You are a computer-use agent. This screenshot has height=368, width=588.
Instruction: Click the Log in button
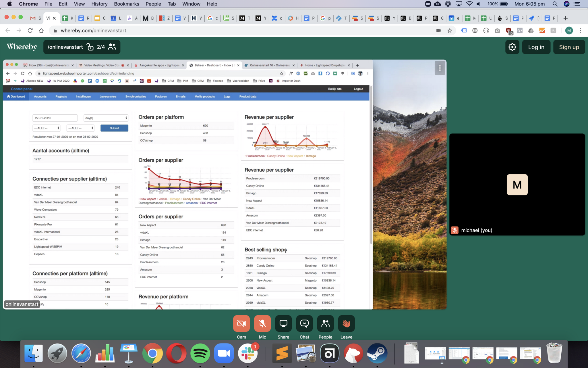point(536,47)
